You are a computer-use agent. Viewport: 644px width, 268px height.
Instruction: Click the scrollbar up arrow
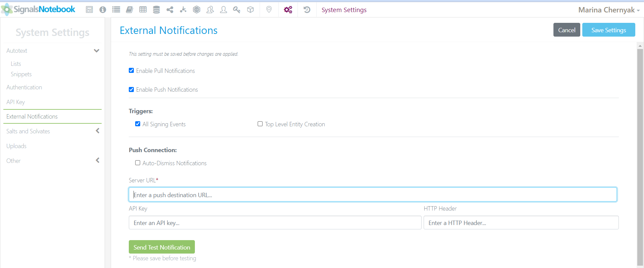640,46
